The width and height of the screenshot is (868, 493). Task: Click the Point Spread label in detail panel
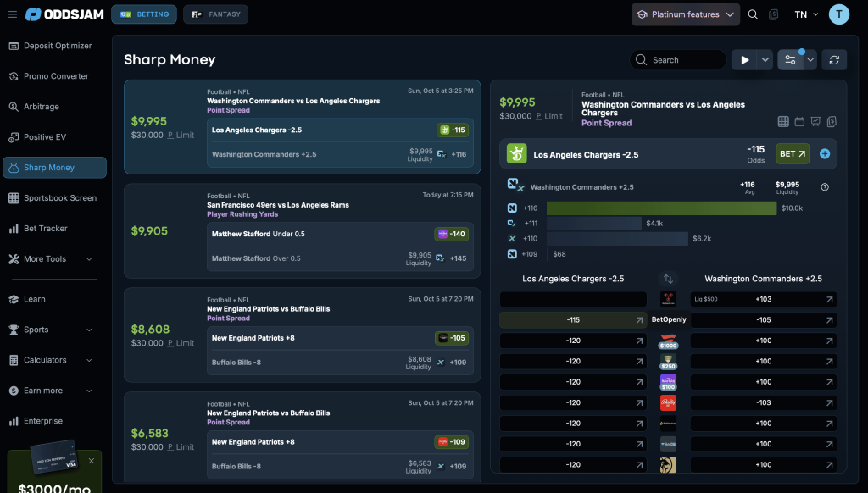pos(606,124)
